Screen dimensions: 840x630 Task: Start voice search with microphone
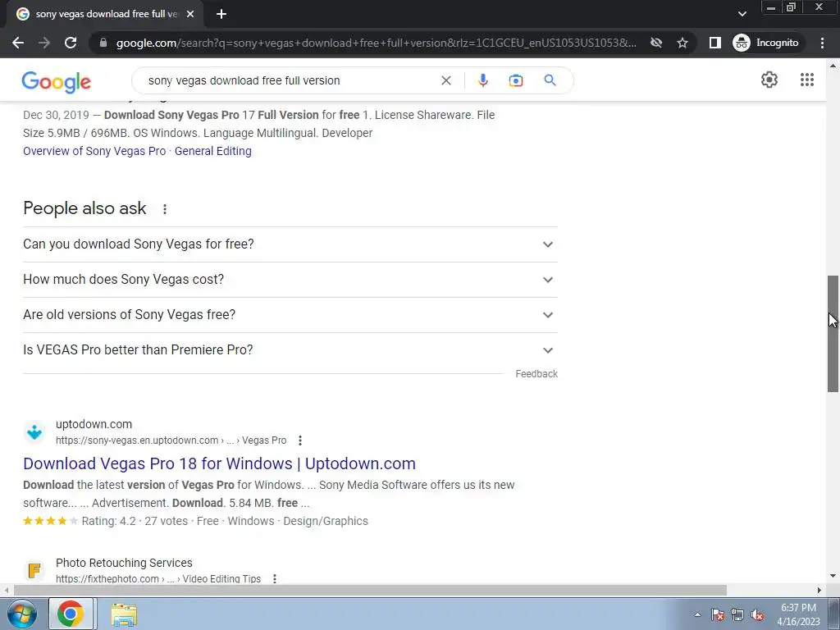click(482, 80)
